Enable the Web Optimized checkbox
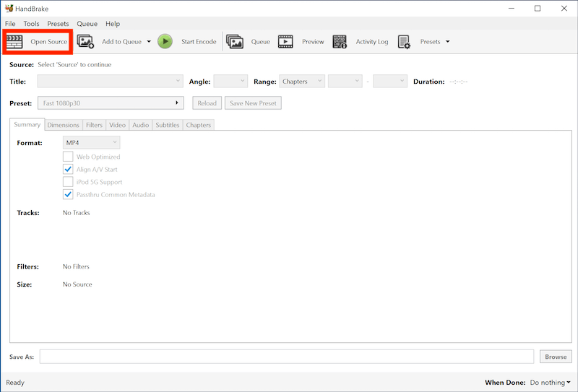Screen dimensions: 578x392 point(68,157)
